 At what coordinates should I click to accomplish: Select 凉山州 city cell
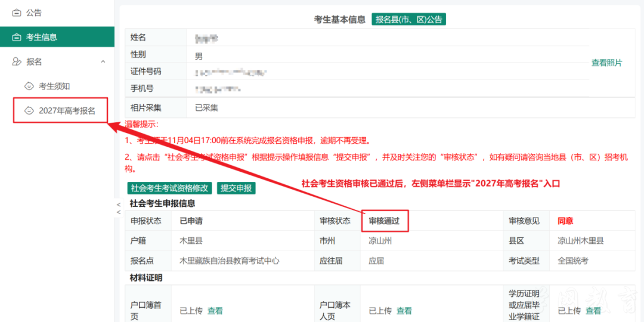click(380, 241)
